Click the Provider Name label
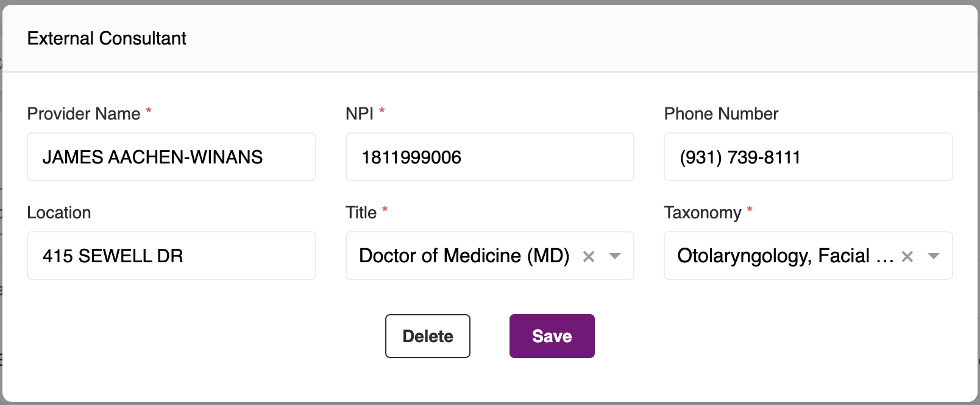 [83, 114]
